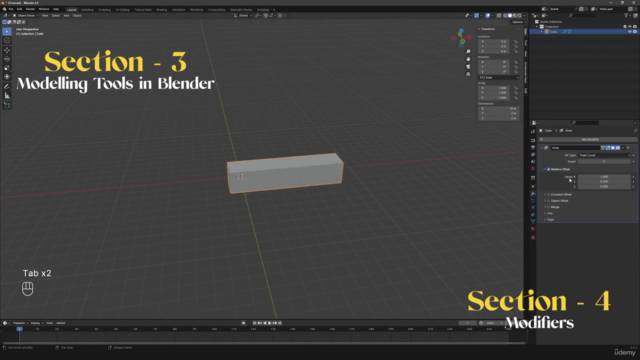Expand the Merge subpanel
The image size is (640, 360).
click(x=545, y=207)
